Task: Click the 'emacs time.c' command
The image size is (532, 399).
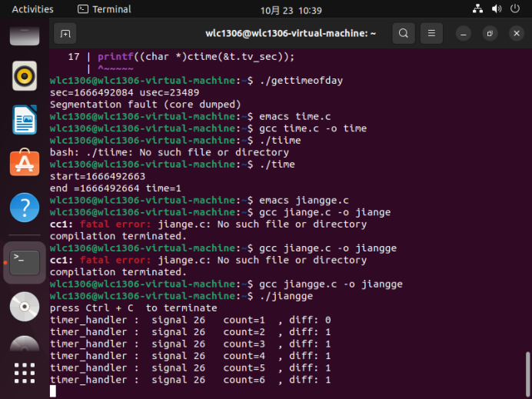Action: [295, 116]
